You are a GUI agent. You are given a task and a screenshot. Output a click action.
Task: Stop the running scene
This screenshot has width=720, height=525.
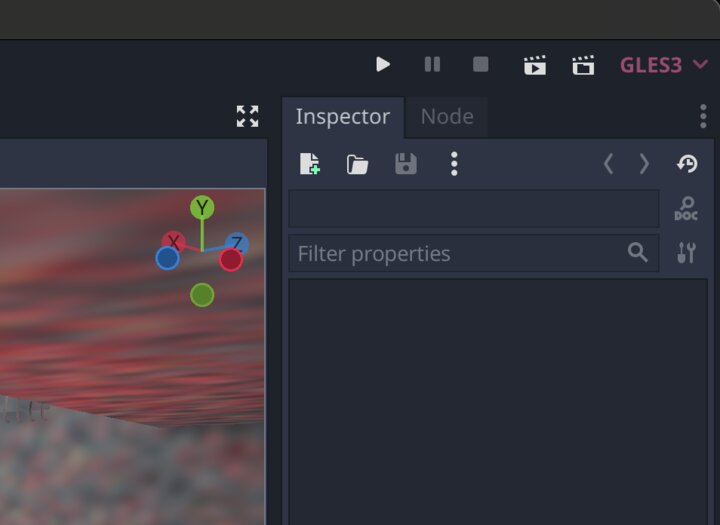point(481,64)
